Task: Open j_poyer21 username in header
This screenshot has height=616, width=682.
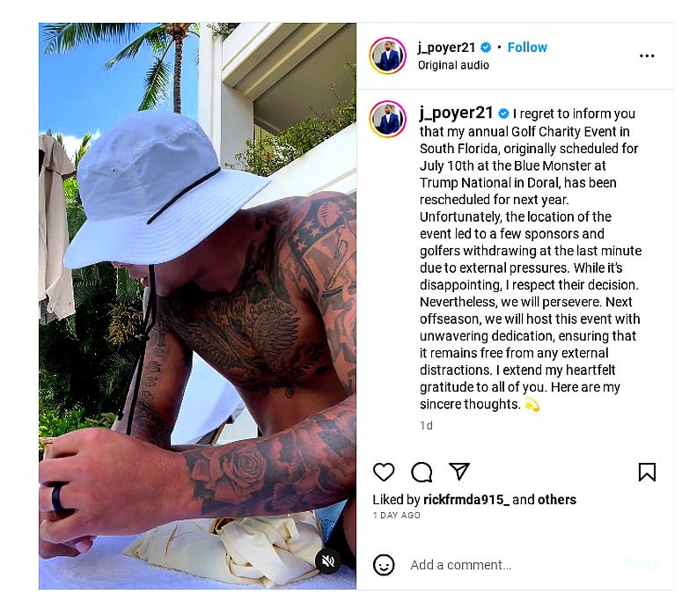Action: [x=446, y=48]
